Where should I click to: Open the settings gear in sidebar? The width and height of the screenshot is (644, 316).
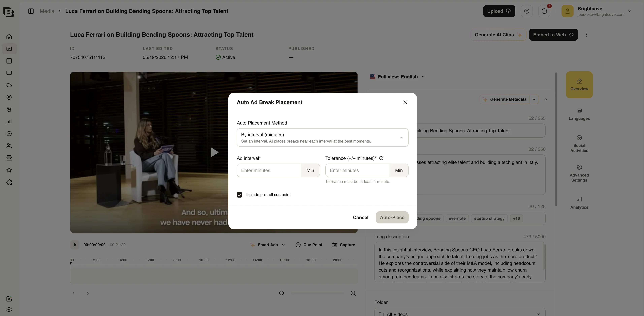(x=9, y=309)
